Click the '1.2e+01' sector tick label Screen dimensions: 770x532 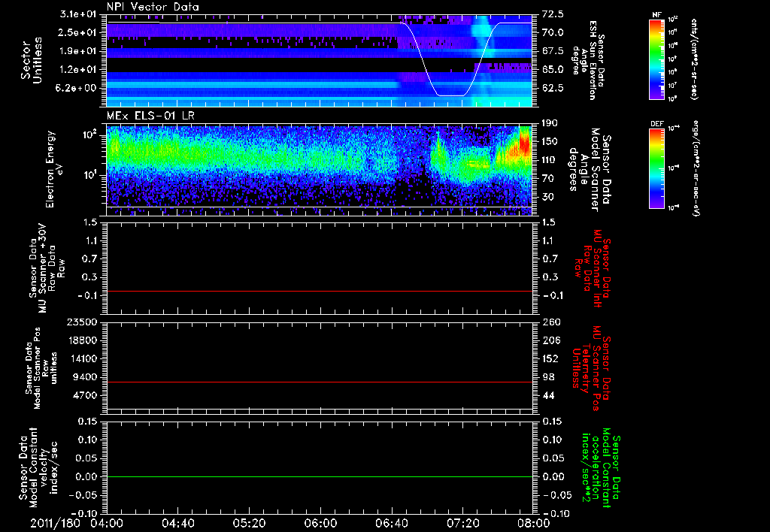tap(78, 70)
